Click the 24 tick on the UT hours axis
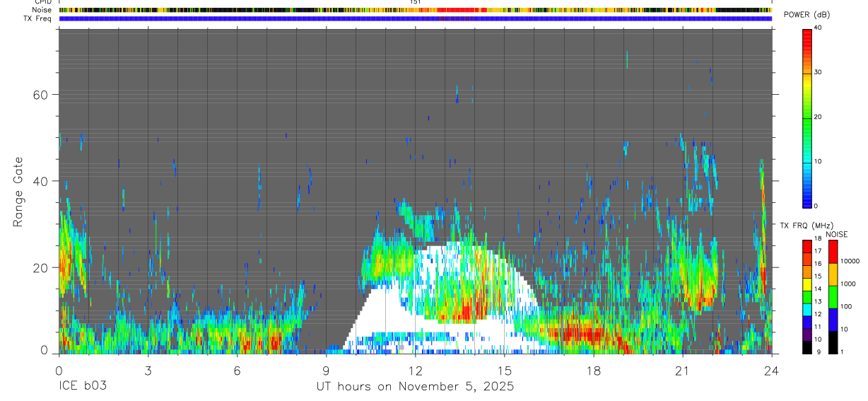Image resolution: width=868 pixels, height=401 pixels. (x=771, y=370)
